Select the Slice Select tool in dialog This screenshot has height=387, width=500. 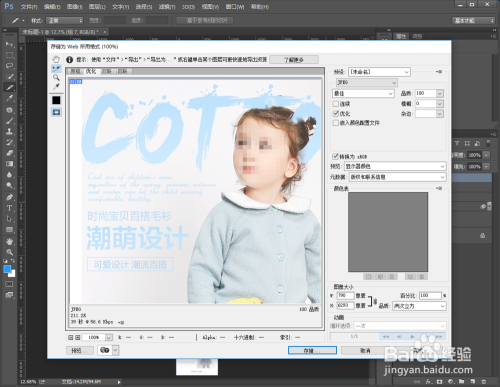pyautogui.click(x=56, y=69)
